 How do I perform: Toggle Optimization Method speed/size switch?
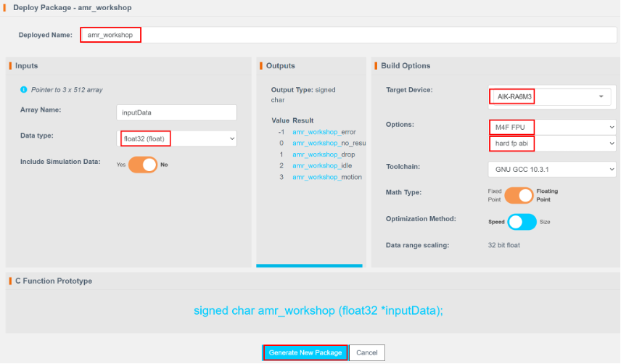click(522, 221)
